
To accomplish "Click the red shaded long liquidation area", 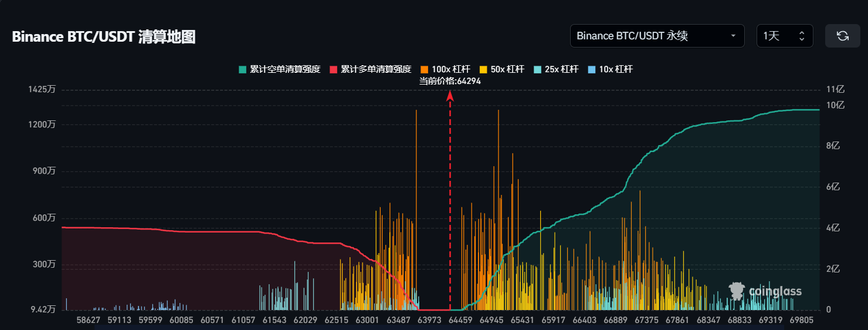I will 176,270.
